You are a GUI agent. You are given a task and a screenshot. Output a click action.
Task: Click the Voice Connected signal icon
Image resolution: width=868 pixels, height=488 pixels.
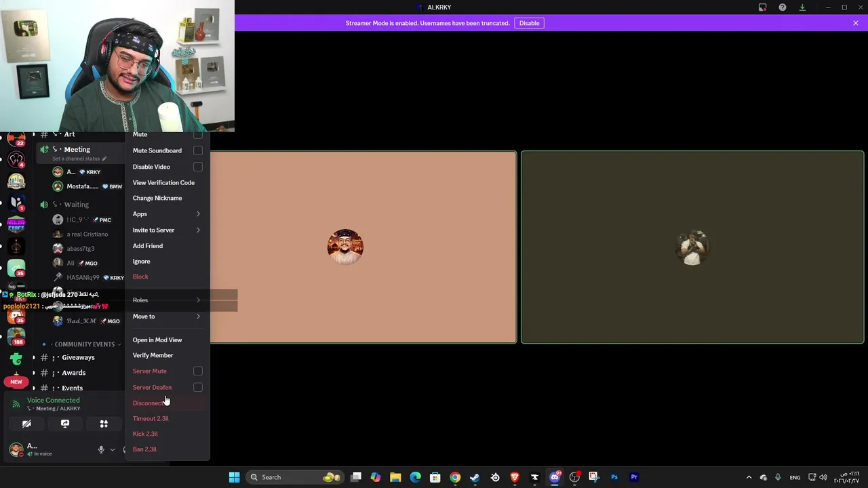[16, 404]
